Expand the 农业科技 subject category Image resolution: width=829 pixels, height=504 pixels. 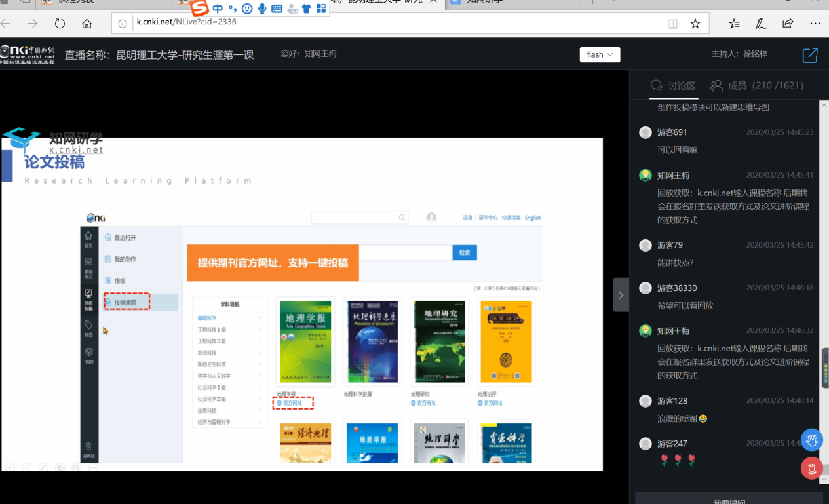click(229, 353)
